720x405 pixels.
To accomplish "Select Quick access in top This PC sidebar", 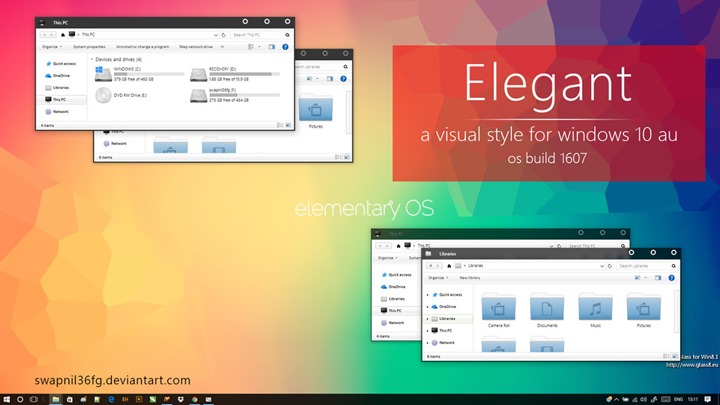I will coord(61,64).
